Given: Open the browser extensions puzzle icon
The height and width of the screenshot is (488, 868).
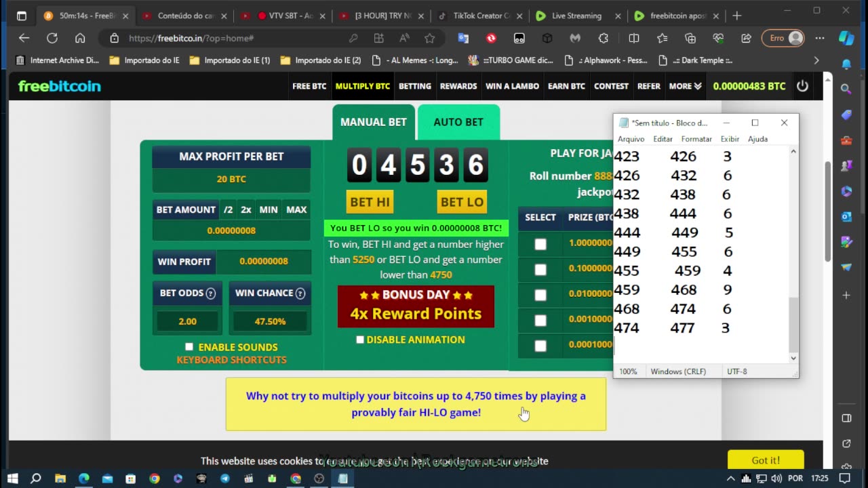Looking at the screenshot, I should point(603,39).
